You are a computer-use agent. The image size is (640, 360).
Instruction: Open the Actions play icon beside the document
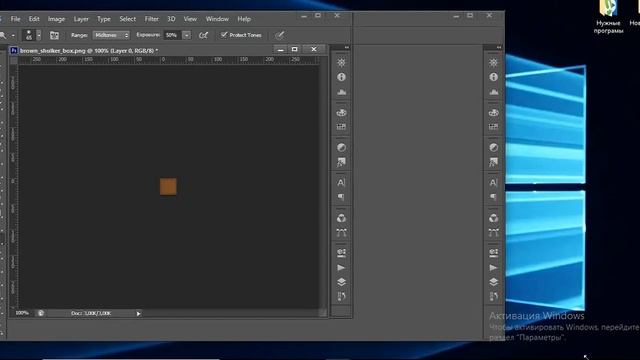342,268
